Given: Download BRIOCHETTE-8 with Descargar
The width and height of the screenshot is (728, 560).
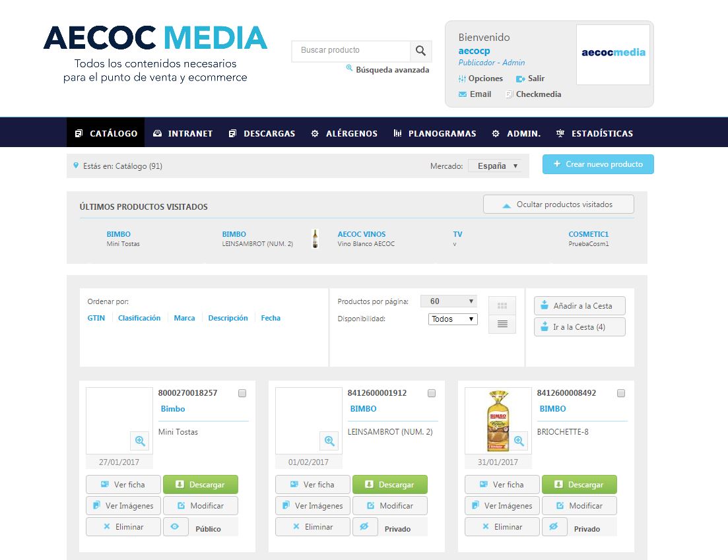Looking at the screenshot, I should [579, 484].
